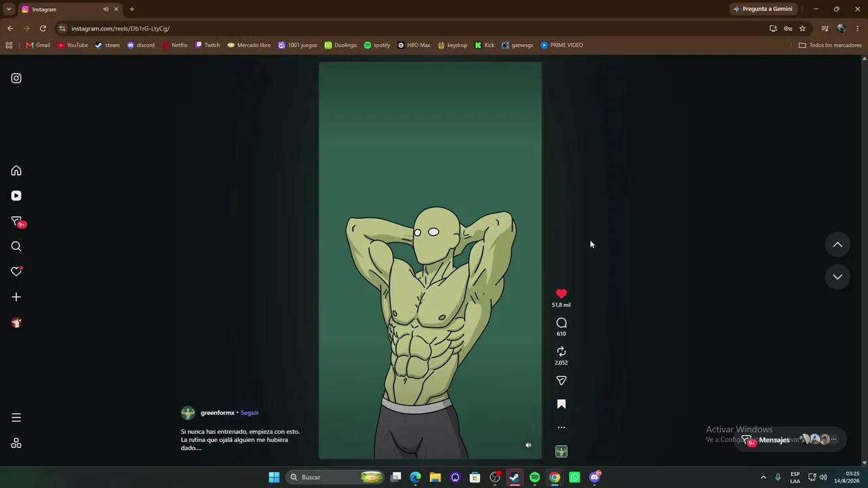This screenshot has height=488, width=868.
Task: Open the Mensajes panel three-dot options
Action: (x=834, y=440)
